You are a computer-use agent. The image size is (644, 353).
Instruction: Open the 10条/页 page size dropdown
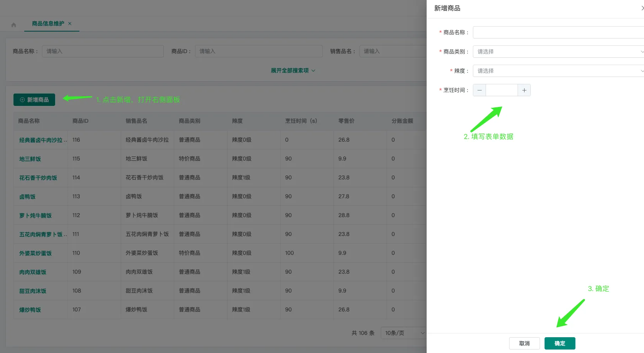click(404, 333)
